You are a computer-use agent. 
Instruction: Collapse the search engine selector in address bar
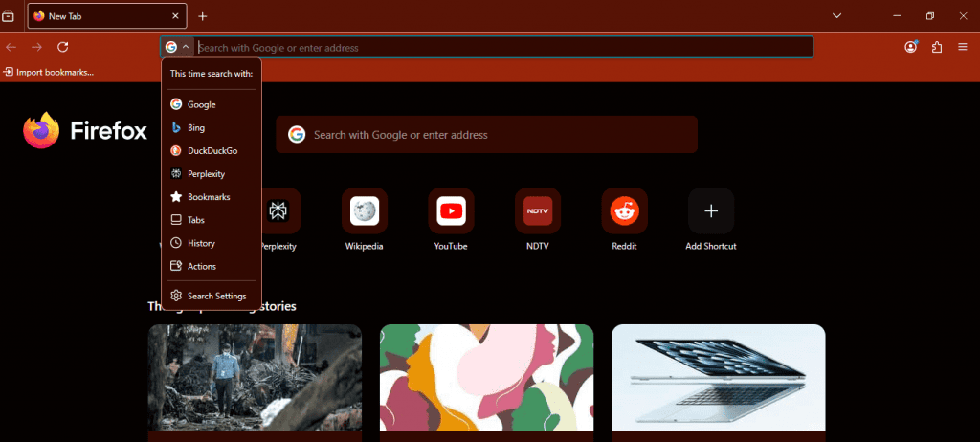tap(177, 47)
